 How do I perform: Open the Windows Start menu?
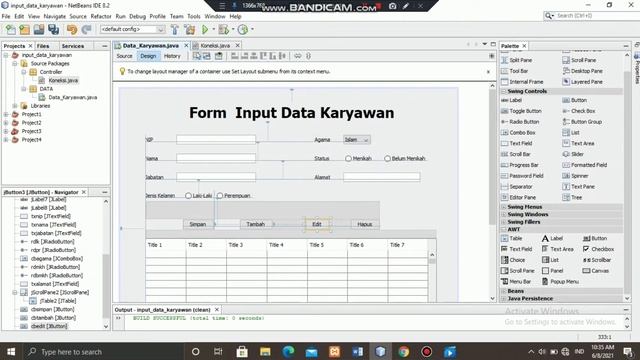click(11, 351)
